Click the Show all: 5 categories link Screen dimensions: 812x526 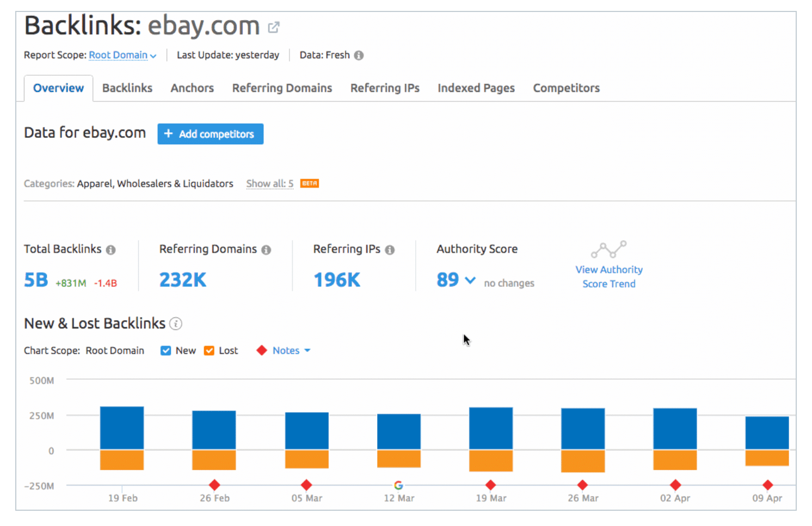(269, 184)
